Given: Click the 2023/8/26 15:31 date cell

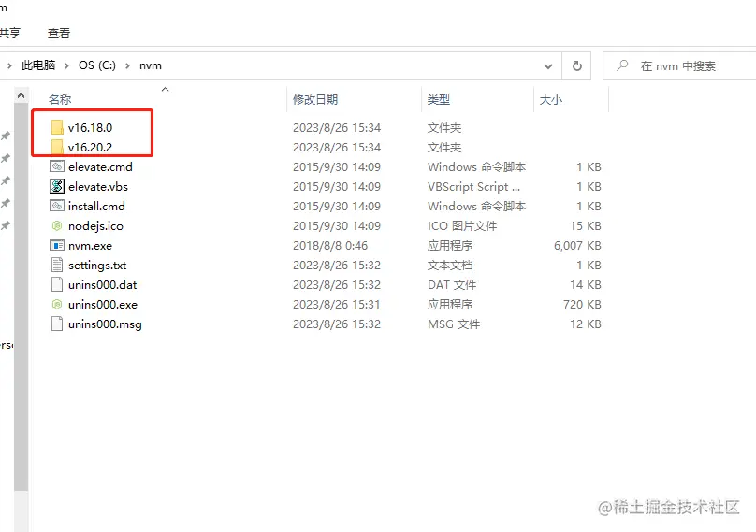Looking at the screenshot, I should 336,305.
